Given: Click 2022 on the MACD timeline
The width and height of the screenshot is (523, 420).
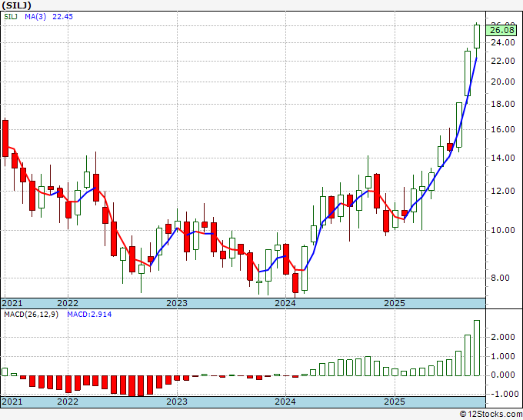Looking at the screenshot, I should 68,402.
